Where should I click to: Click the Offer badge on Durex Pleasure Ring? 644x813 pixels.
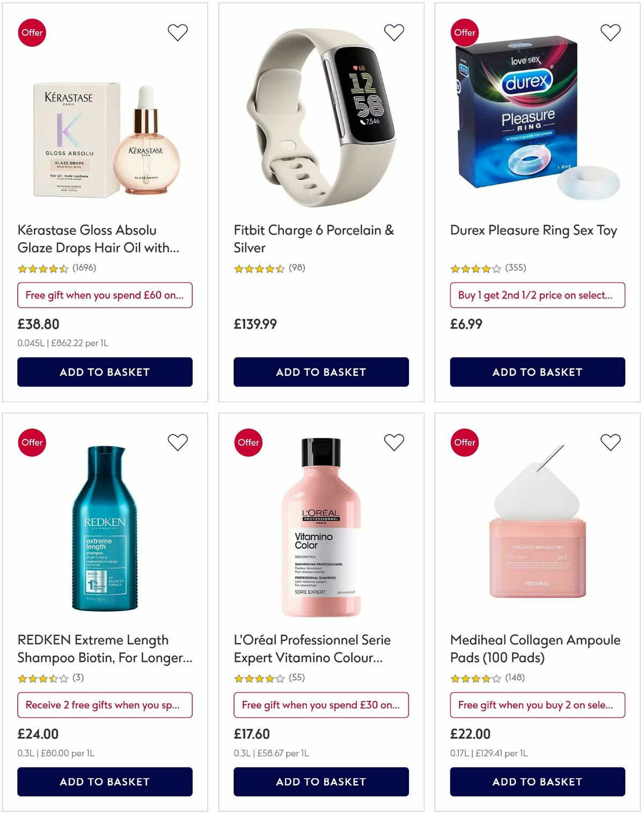point(464,33)
